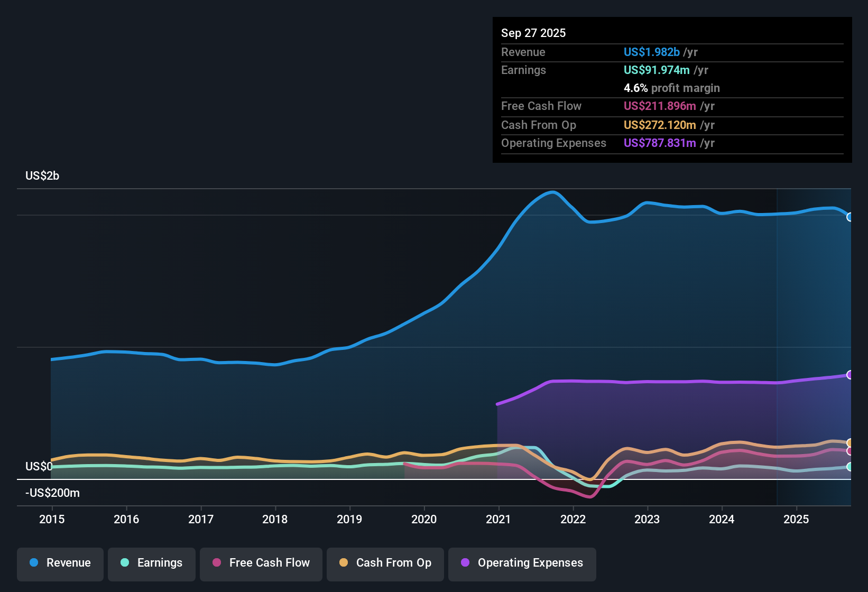Click the pink Free Cash Flow legend dot
868x592 pixels.
pyautogui.click(x=216, y=563)
